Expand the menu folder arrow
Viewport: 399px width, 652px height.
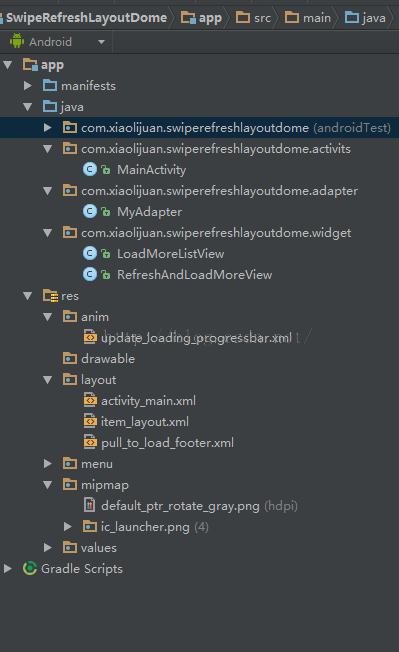pyautogui.click(x=48, y=464)
